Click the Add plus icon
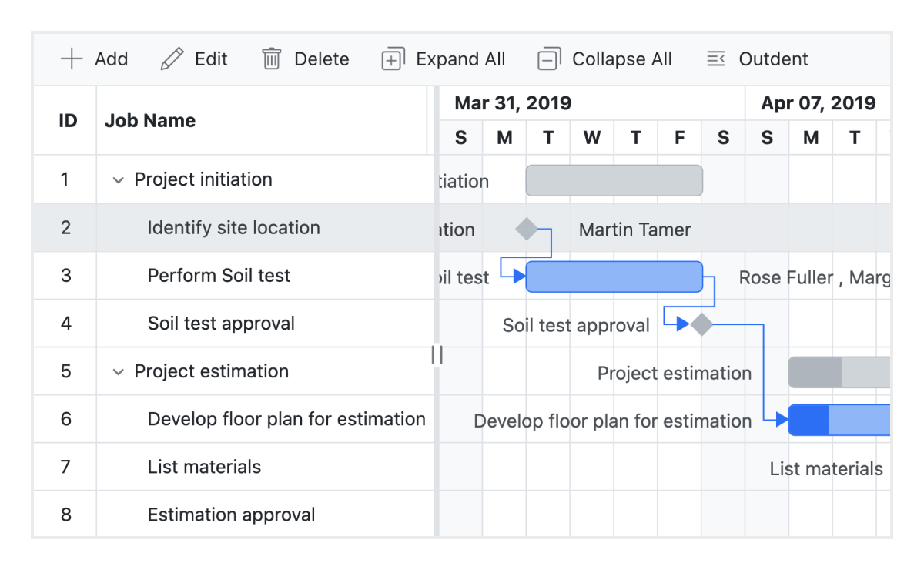Screen dimensions: 924x570 pyautogui.click(x=71, y=59)
